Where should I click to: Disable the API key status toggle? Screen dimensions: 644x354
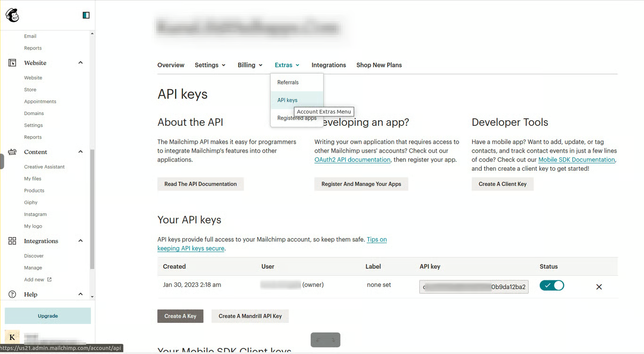pos(552,285)
